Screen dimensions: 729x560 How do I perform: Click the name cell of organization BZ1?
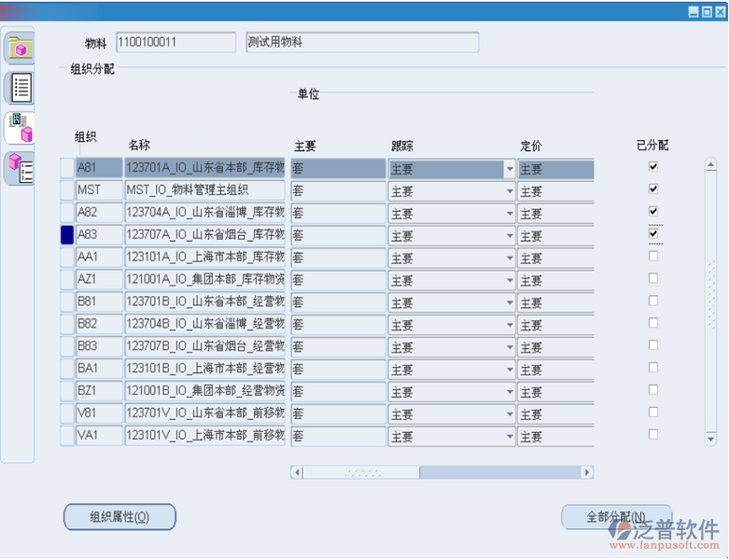204,392
